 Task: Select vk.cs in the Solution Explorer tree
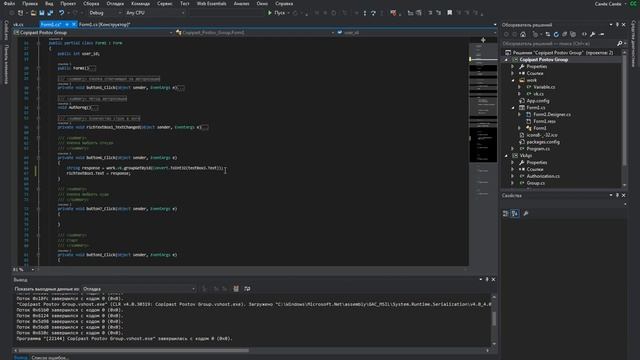coord(538,94)
